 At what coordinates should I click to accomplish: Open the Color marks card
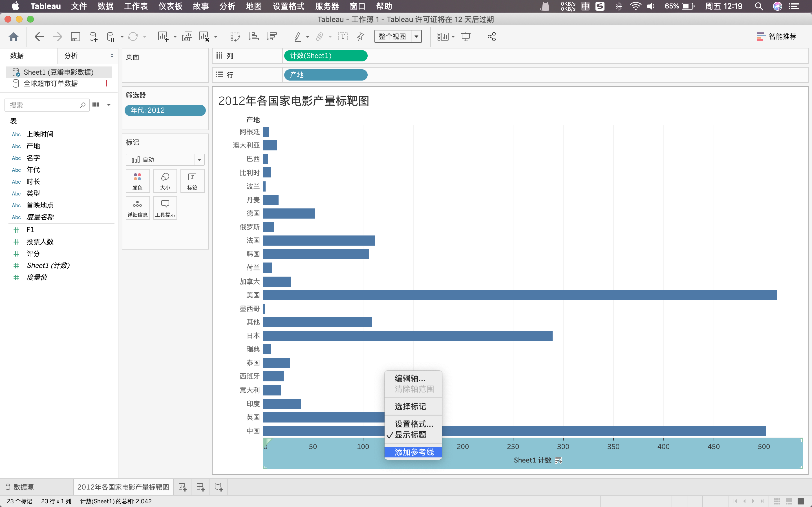coord(138,181)
